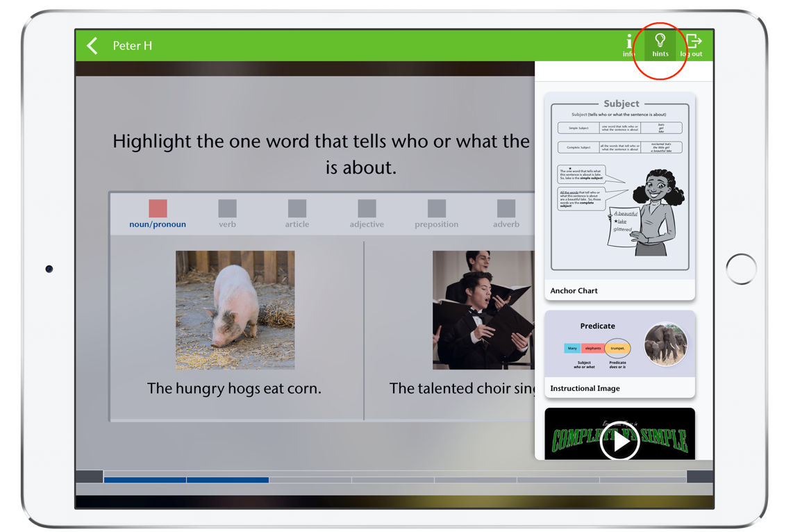This screenshot has height=532, width=793.
Task: Click the choir singers photo
Action: click(x=483, y=310)
